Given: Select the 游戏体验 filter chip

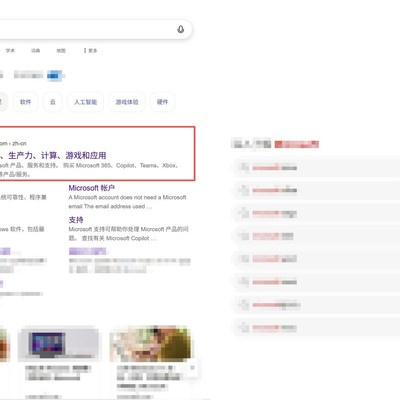Looking at the screenshot, I should pos(127,102).
